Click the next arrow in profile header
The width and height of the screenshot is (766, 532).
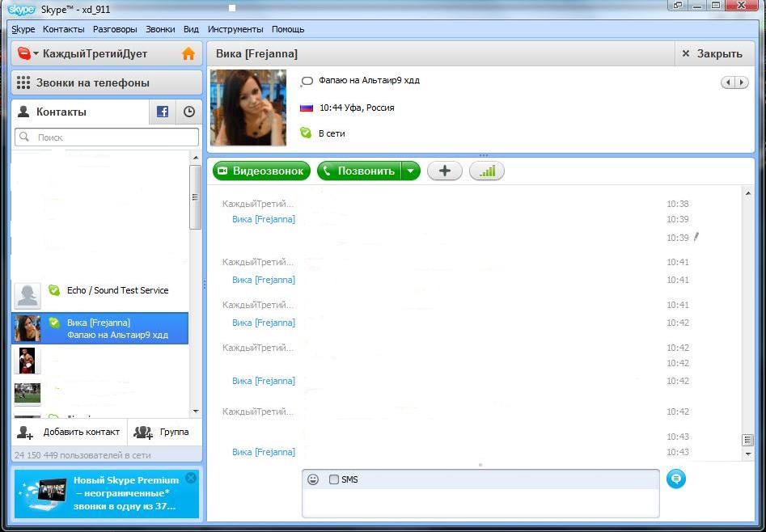click(x=742, y=82)
